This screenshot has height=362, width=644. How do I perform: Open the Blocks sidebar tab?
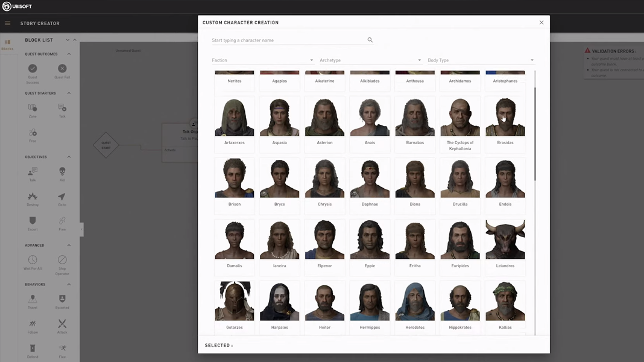7,45
